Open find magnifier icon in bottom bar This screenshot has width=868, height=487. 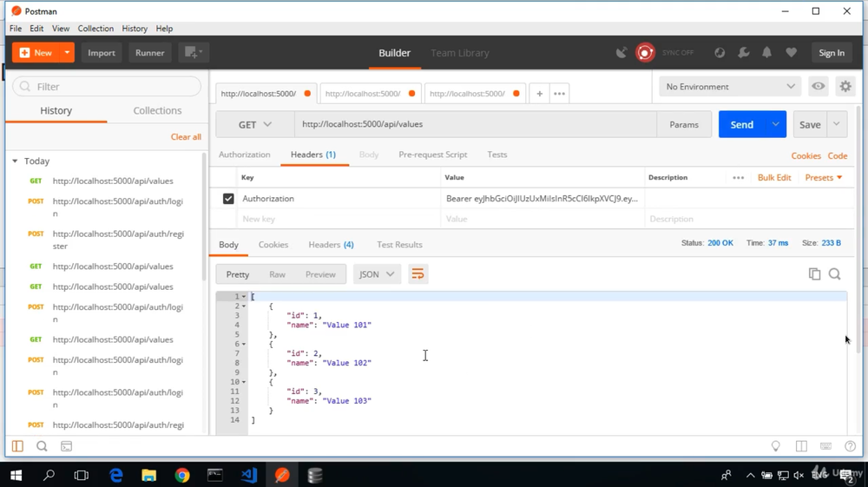pos(42,446)
